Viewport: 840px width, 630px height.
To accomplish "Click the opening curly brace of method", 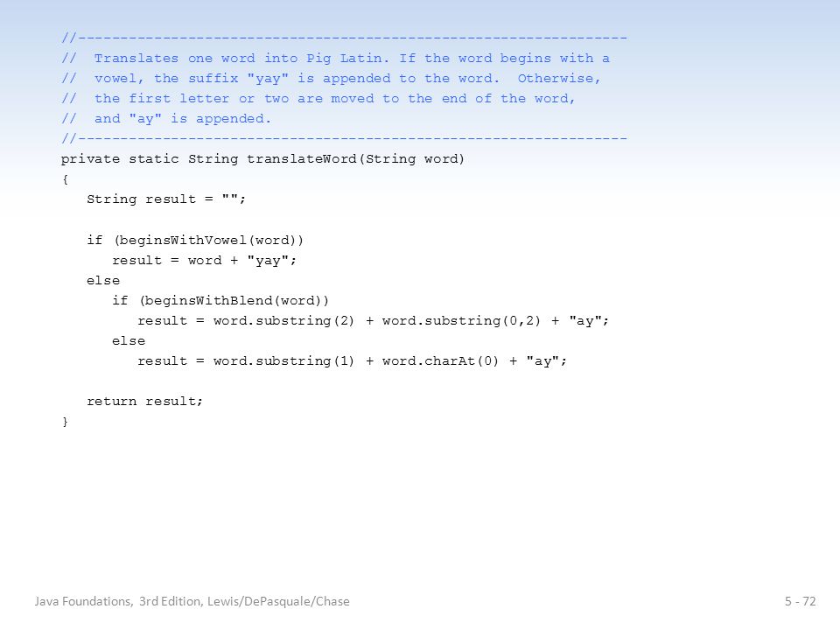I will point(65,179).
